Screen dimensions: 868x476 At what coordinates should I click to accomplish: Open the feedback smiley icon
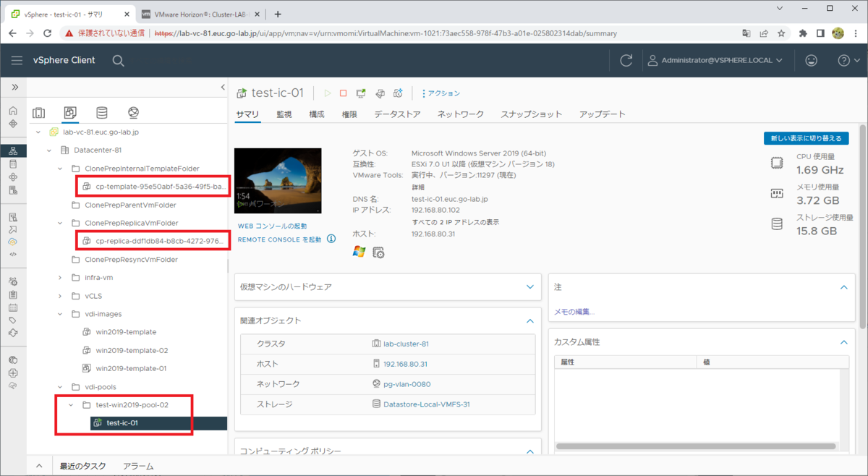tap(812, 60)
